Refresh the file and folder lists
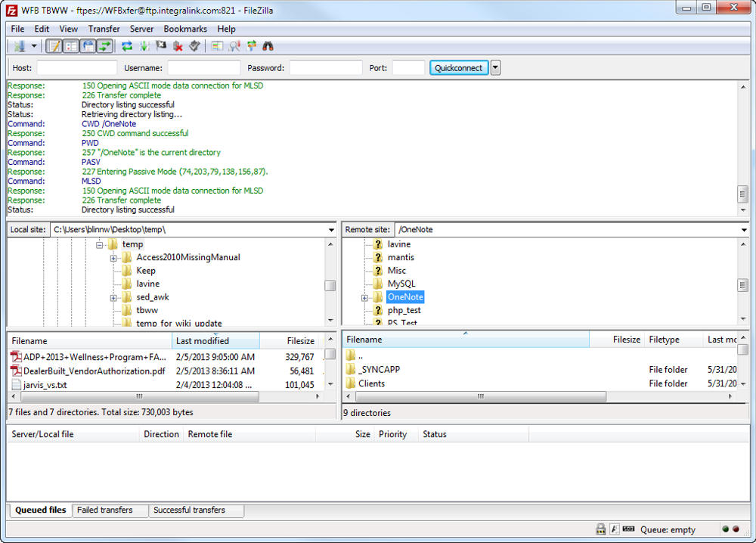Viewport: 756px width, 543px height. (127, 46)
